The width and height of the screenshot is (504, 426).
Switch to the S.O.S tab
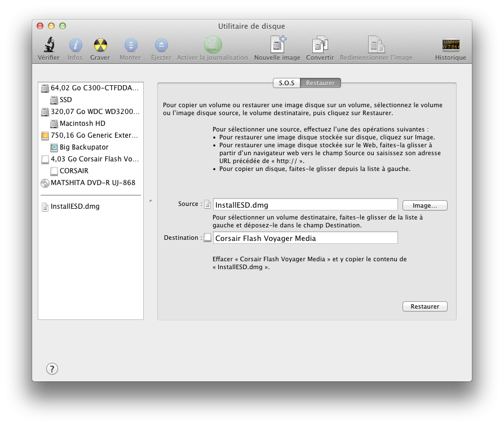click(x=286, y=83)
